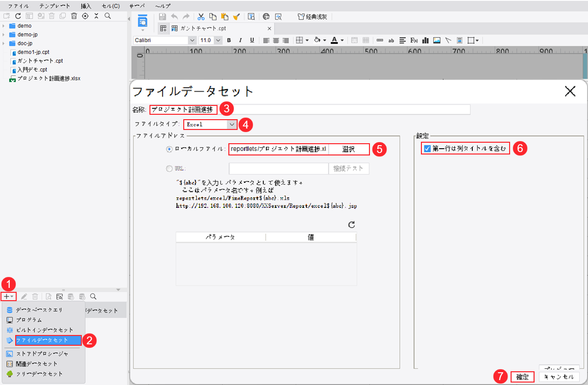Open the セル(C) menu
The height and width of the screenshot is (385, 588).
pyautogui.click(x=111, y=6)
